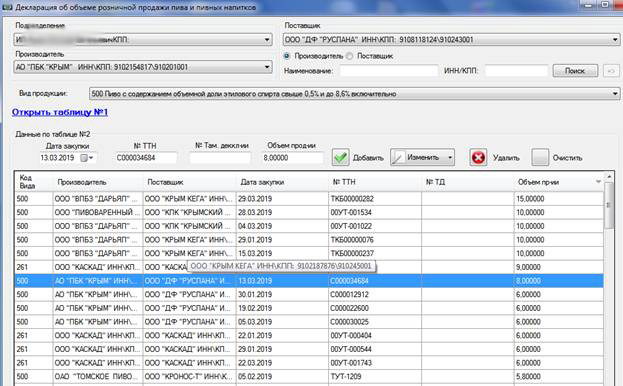Image resolution: width=623 pixels, height=386 pixels.
Task: Sort by № ТД column header
Action: pos(467,182)
